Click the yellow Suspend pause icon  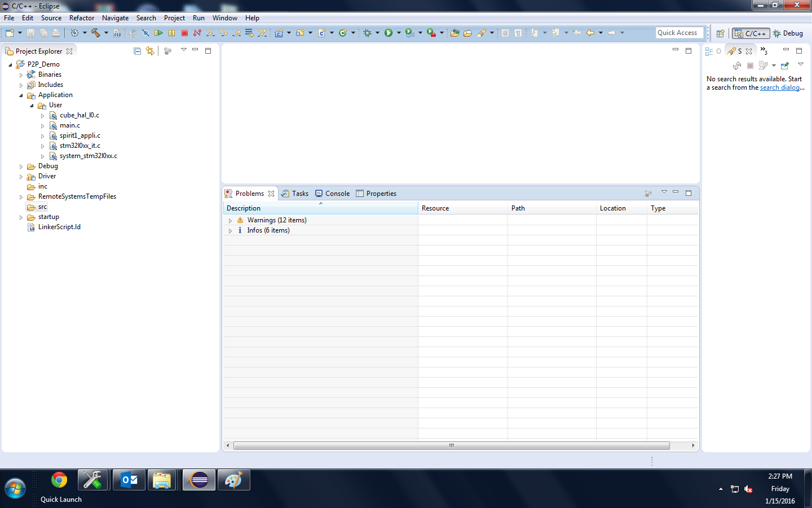coord(171,33)
